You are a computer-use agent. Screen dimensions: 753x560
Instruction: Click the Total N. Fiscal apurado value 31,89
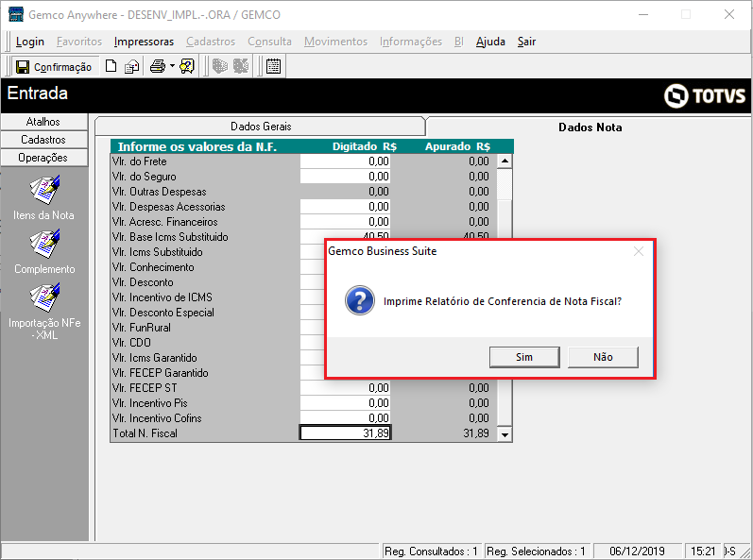point(476,433)
